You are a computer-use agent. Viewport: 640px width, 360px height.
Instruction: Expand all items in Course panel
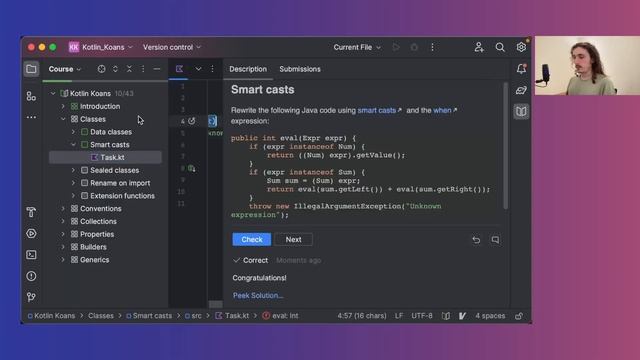(x=115, y=69)
